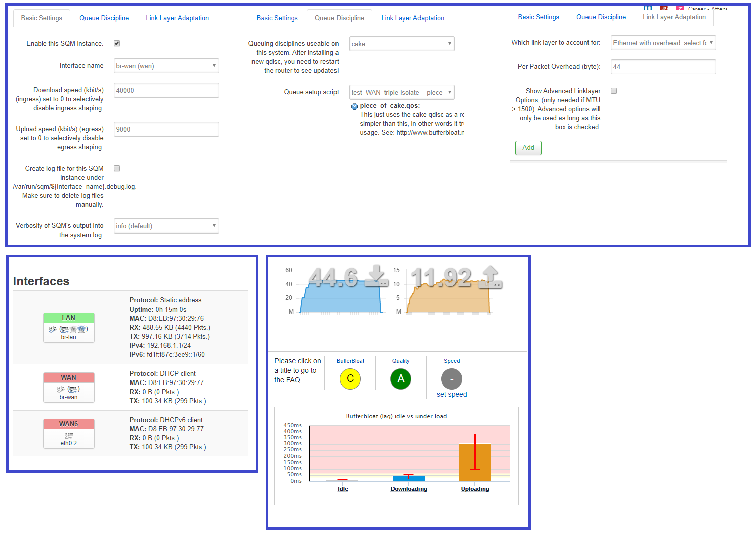The height and width of the screenshot is (536, 756).
Task: Click the Download speed input field
Action: pos(166,90)
